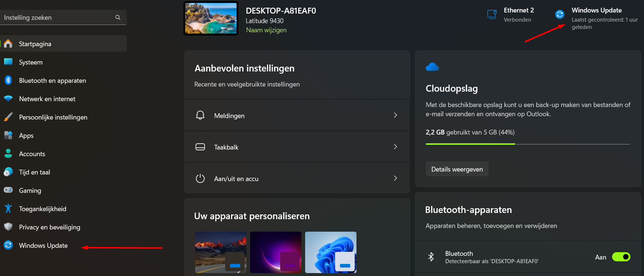Click the 2,2 GB gebruikt van 5 GB text
The image size is (644, 276).
coord(470,132)
